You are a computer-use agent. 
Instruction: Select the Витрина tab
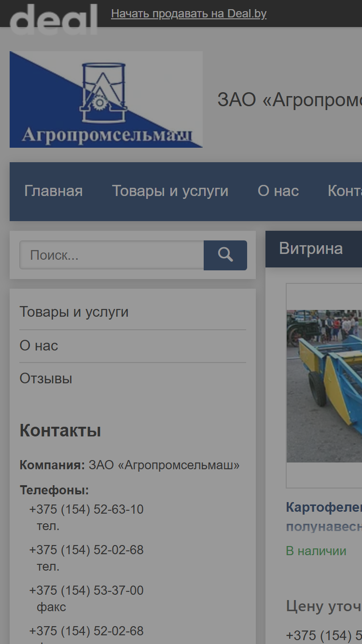pos(311,249)
